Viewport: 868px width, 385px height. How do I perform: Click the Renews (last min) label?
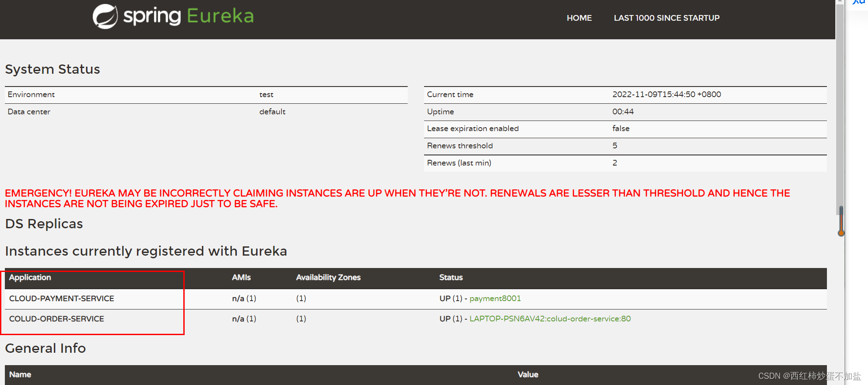point(459,163)
